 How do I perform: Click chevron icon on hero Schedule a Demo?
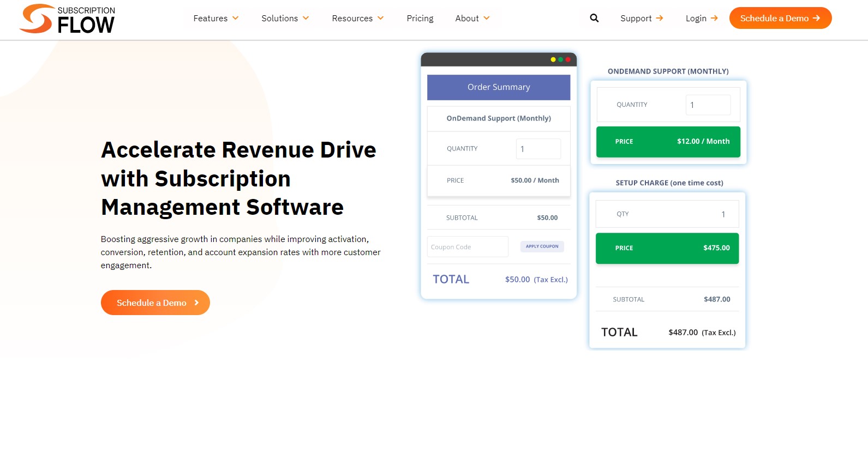(x=196, y=303)
